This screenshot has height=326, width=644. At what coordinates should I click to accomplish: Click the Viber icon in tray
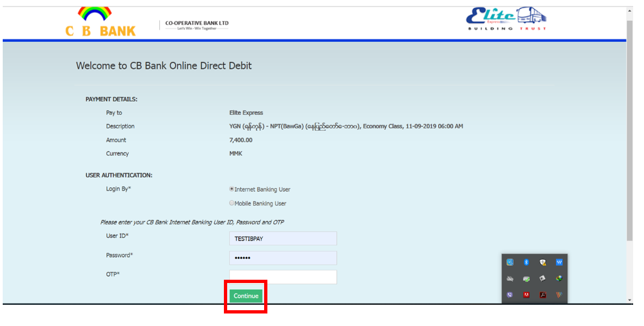pyautogui.click(x=510, y=295)
